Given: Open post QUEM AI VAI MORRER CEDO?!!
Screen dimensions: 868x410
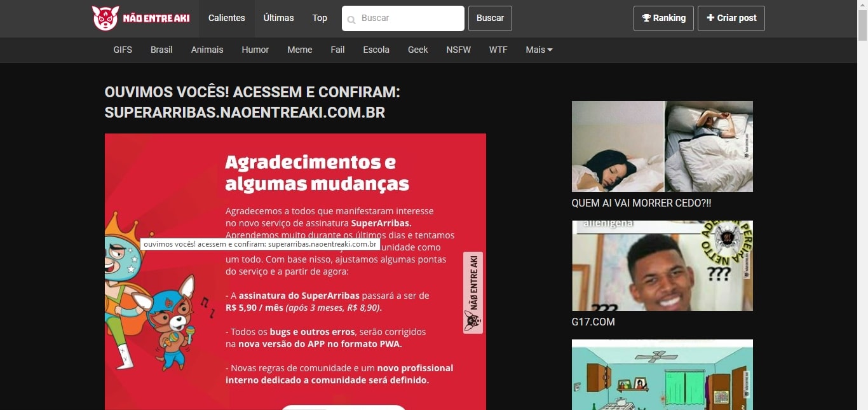Looking at the screenshot, I should [x=641, y=203].
